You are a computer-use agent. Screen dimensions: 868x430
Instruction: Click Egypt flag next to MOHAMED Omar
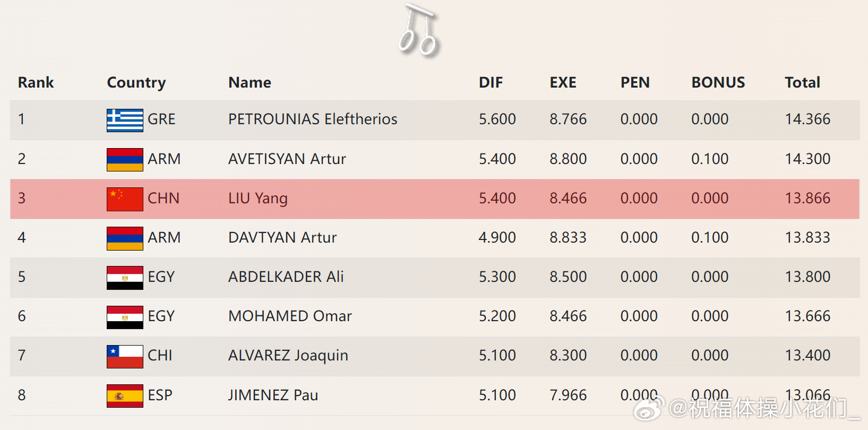click(125, 317)
